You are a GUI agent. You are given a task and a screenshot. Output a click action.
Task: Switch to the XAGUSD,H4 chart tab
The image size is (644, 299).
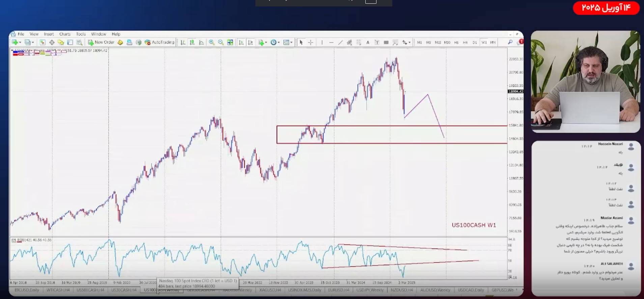coord(270,290)
